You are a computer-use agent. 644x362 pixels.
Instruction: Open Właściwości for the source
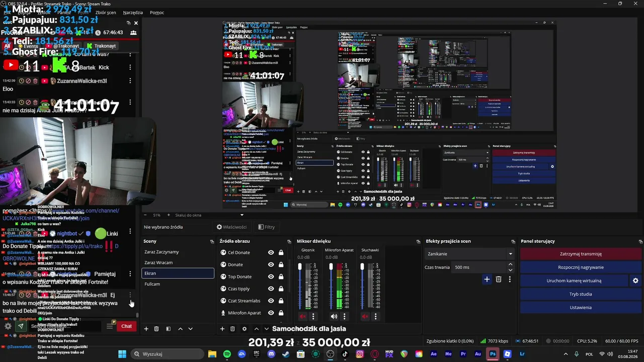231,227
